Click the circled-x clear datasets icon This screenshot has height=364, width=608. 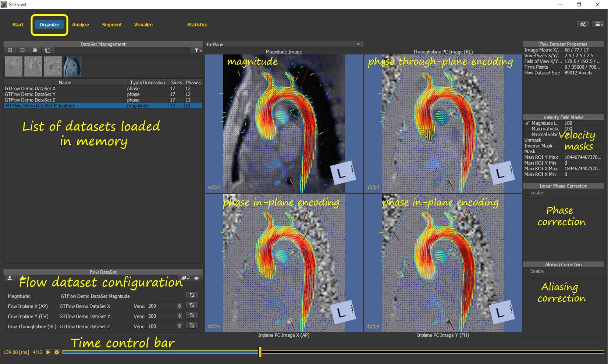[35, 50]
